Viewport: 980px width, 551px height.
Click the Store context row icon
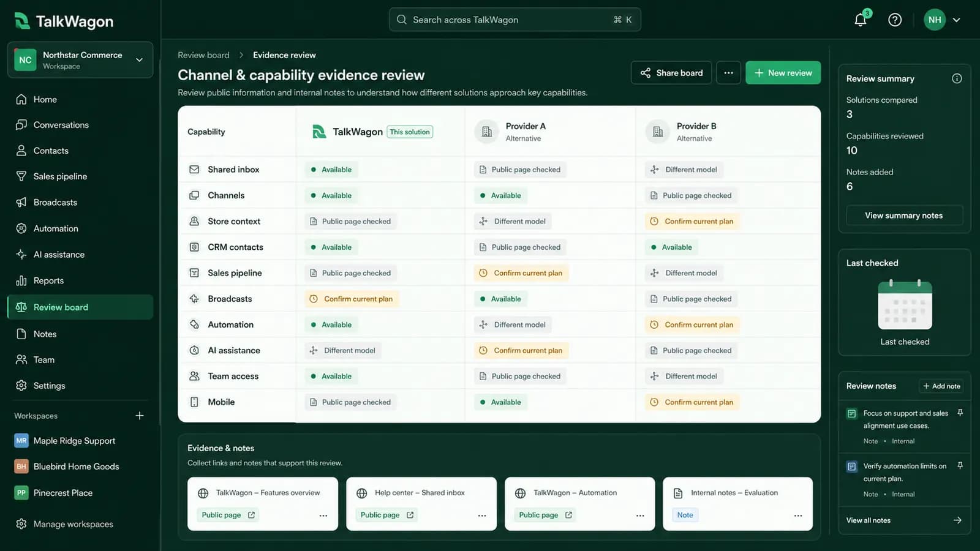(x=194, y=221)
